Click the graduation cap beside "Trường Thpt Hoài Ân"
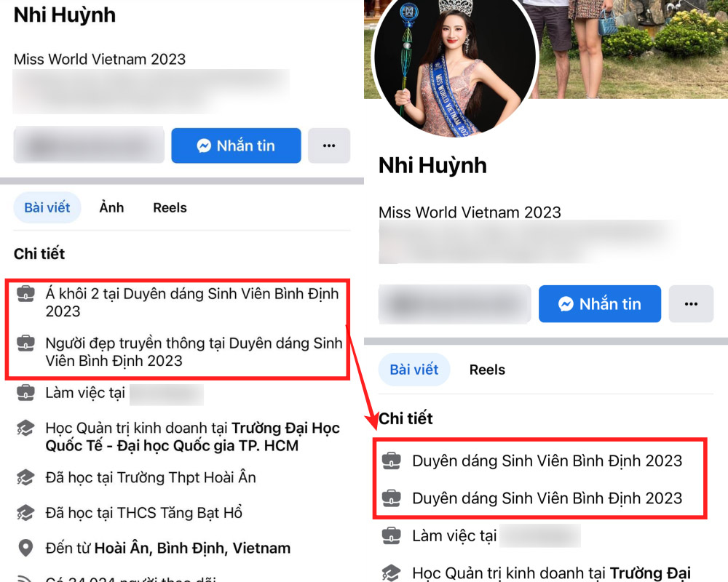This screenshot has width=728, height=582. tap(27, 477)
